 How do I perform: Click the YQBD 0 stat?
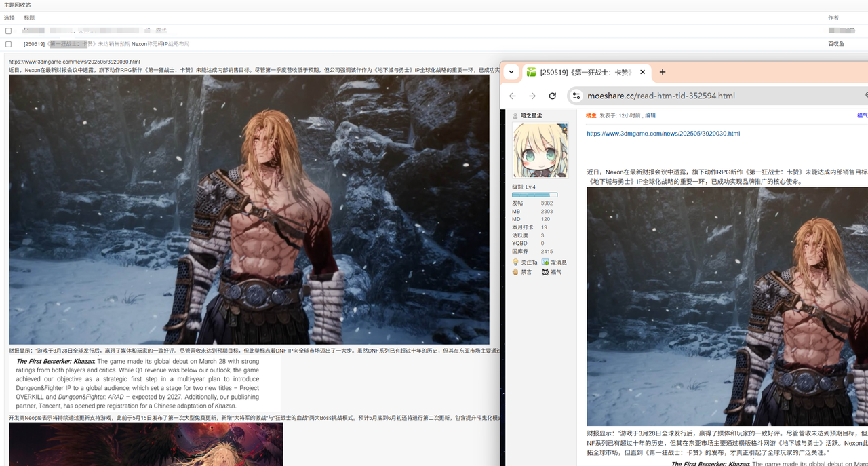[x=528, y=244]
